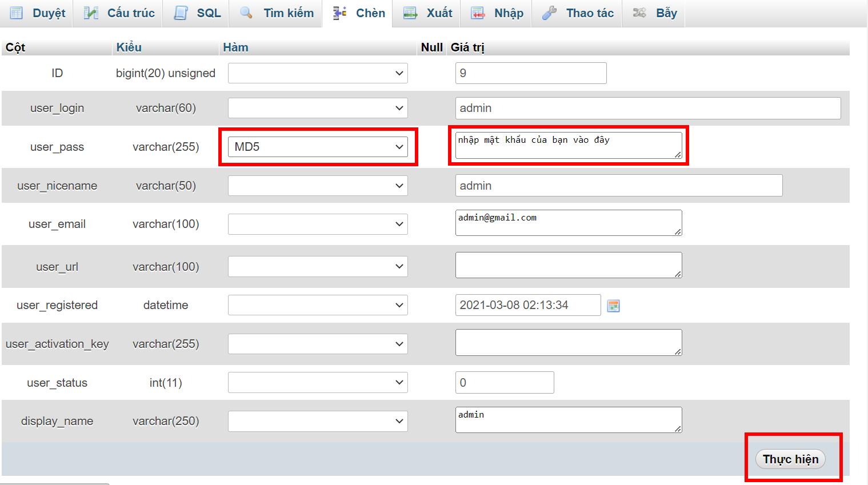Click the SQL query icon

pyautogui.click(x=181, y=13)
